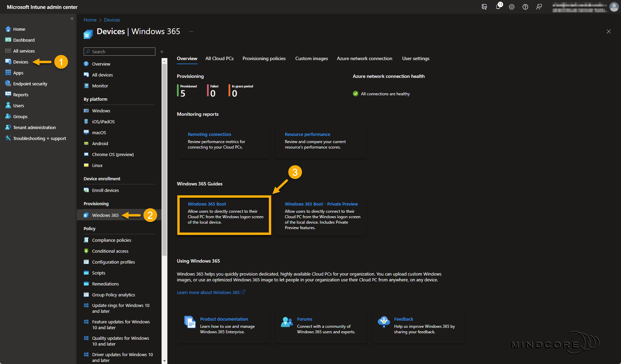
Task: Open the notifications bell icon
Action: click(498, 7)
